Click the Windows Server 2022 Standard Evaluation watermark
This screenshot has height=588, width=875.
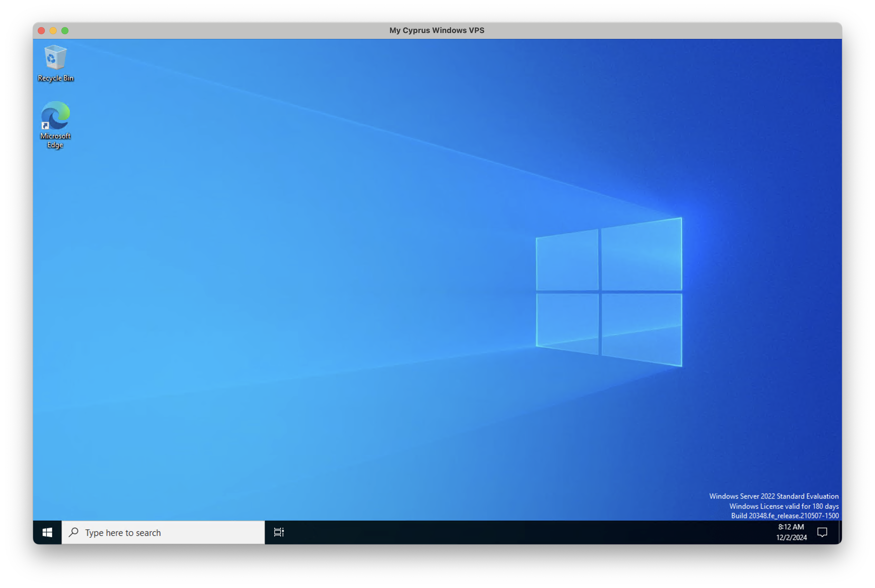point(774,496)
